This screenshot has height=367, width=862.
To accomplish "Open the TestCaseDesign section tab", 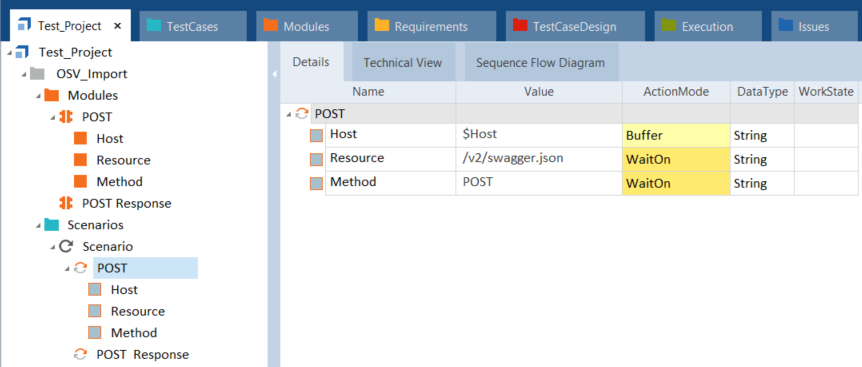I will (575, 26).
